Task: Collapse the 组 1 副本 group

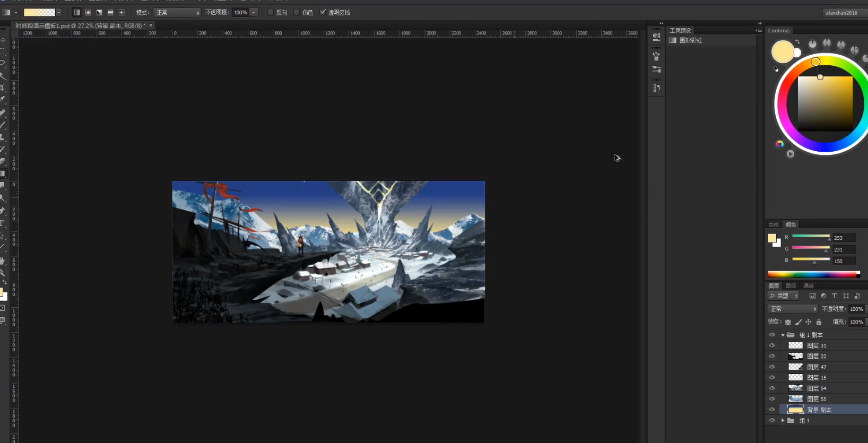Action: click(783, 335)
